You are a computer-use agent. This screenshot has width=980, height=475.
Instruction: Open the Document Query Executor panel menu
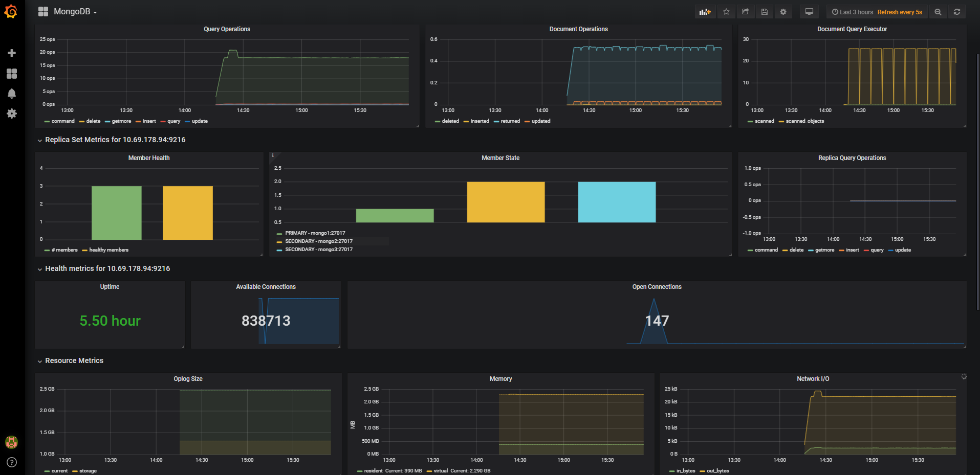[x=852, y=29]
